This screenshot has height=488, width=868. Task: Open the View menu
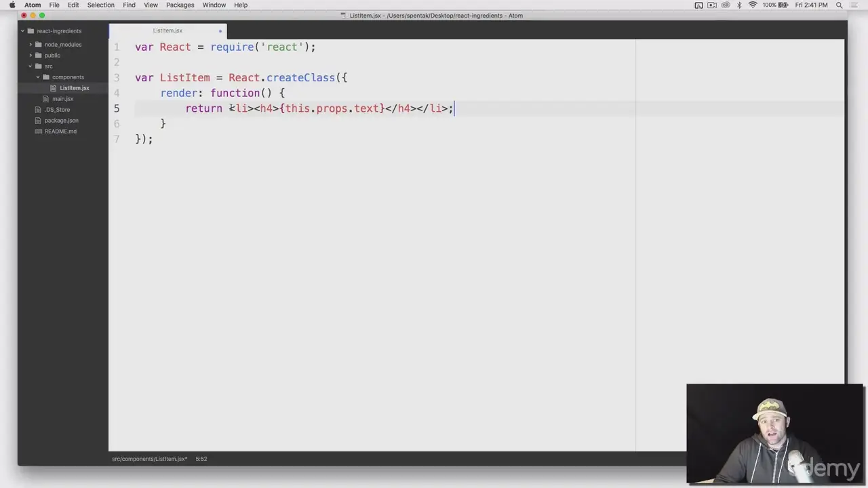coord(151,5)
